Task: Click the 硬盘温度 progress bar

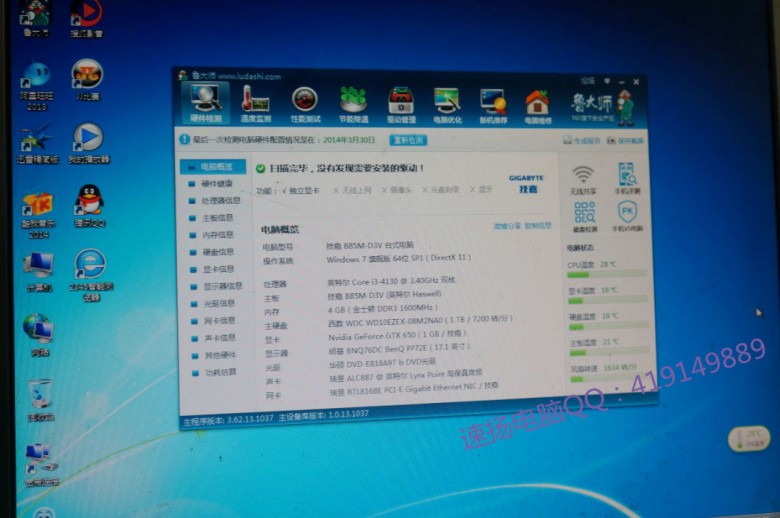Action: pos(609,326)
